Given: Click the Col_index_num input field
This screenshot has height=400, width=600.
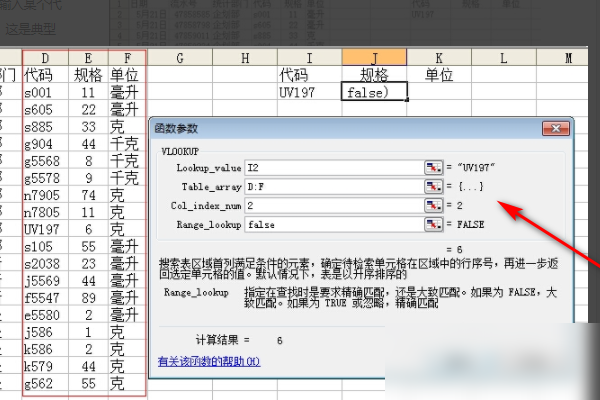Looking at the screenshot, I should pyautogui.click(x=334, y=206).
